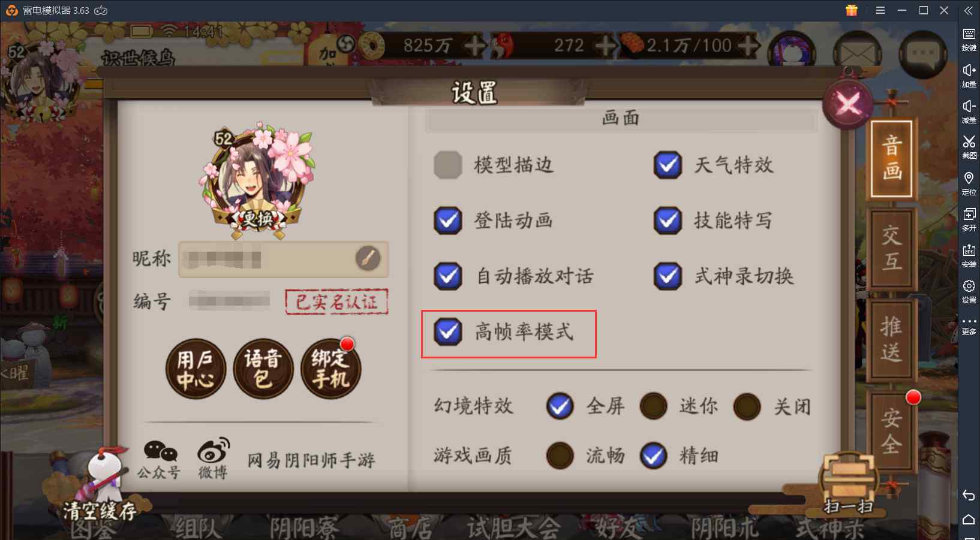980x540 pixels.
Task: Open the chat bubble icon
Action: [922, 54]
